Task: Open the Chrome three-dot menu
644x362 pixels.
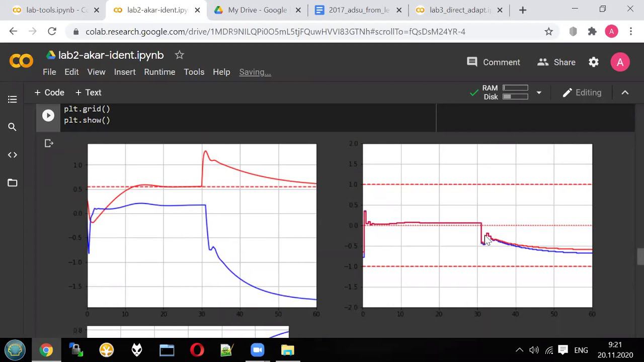Action: click(x=631, y=32)
